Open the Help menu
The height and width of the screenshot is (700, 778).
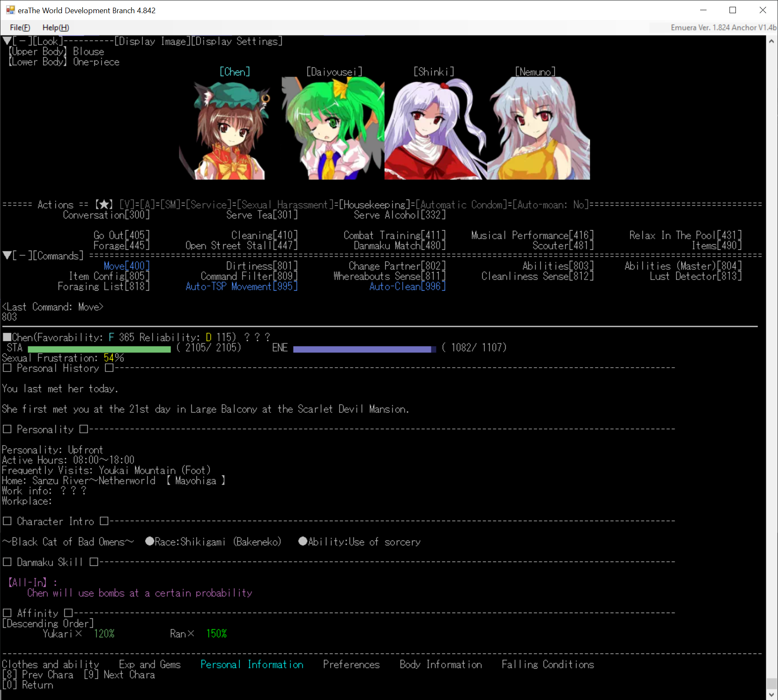point(56,28)
